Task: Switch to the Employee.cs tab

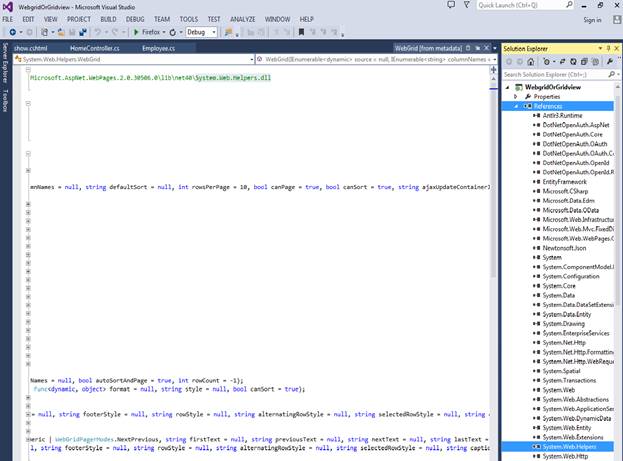Action: pyautogui.click(x=158, y=47)
